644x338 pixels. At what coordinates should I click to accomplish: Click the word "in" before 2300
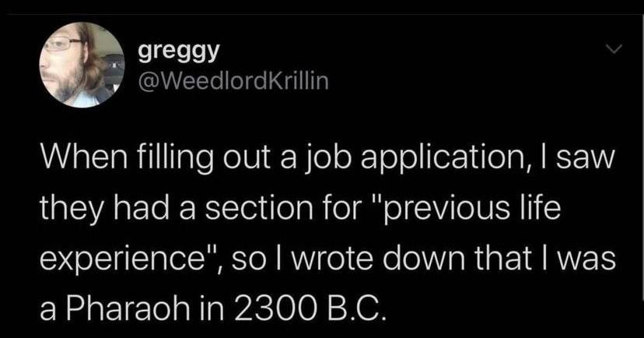tap(182, 298)
